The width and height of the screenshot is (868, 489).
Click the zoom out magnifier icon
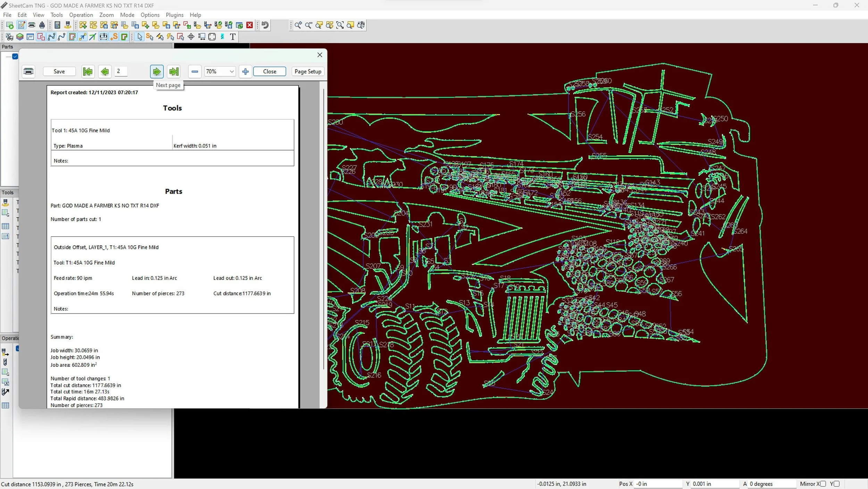(x=308, y=25)
